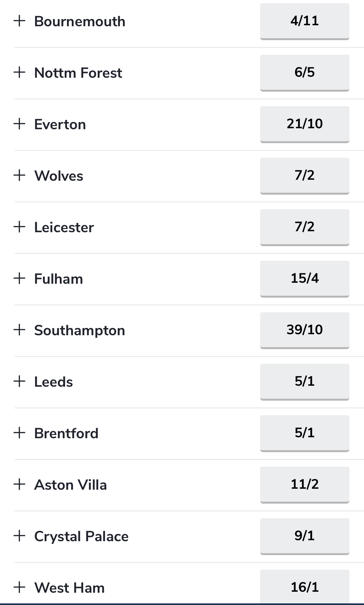Expand the Bournemouth row plus icon
This screenshot has width=364, height=605.
pos(19,21)
